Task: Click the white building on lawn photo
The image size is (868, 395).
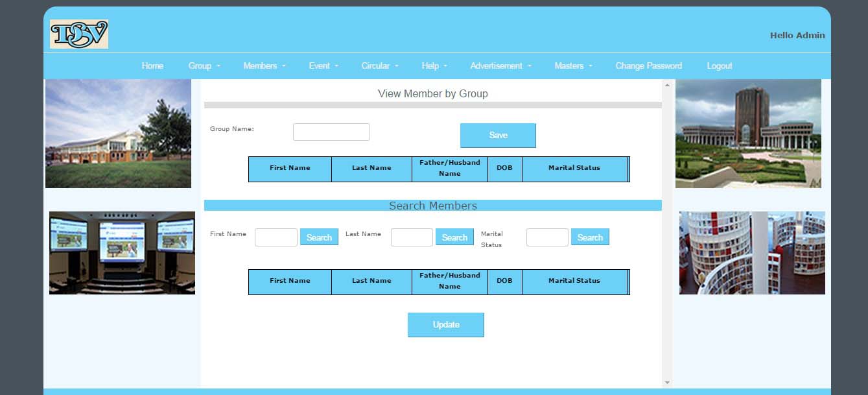Action: [x=118, y=134]
